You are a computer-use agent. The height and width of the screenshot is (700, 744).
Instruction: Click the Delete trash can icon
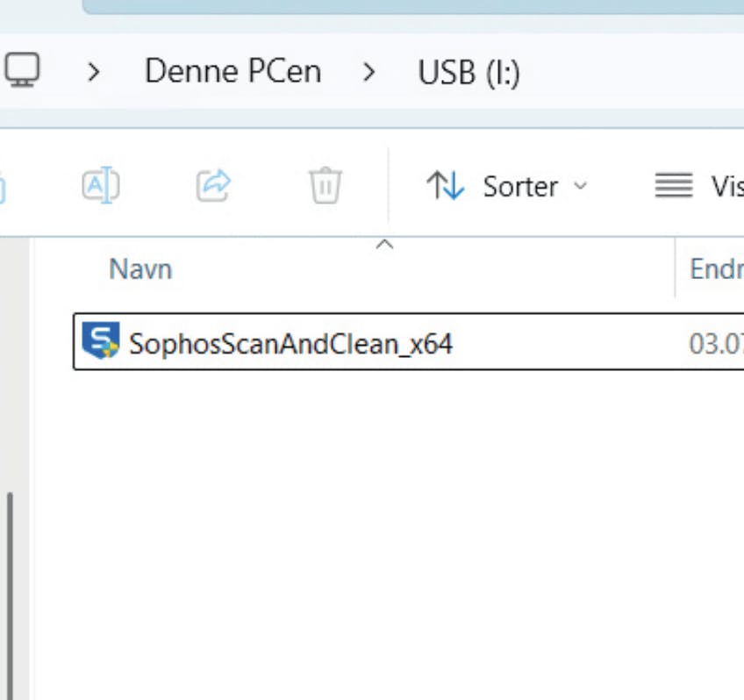pos(325,185)
